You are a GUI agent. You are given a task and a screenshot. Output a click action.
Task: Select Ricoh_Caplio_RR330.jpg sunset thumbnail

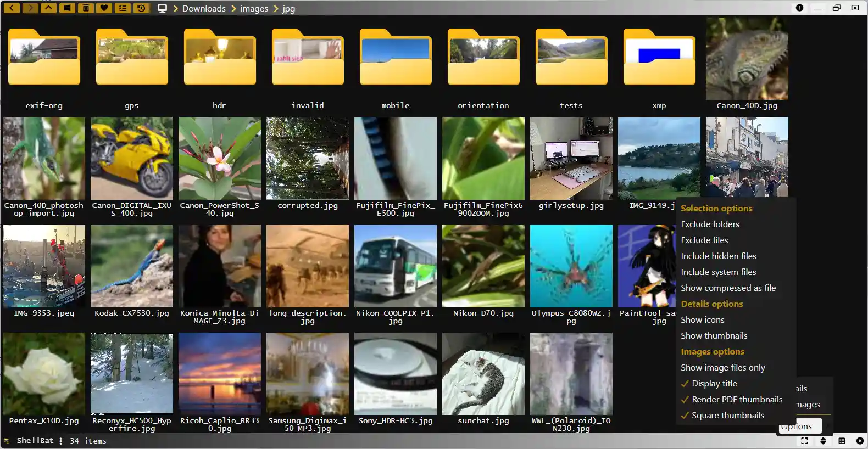coord(220,374)
